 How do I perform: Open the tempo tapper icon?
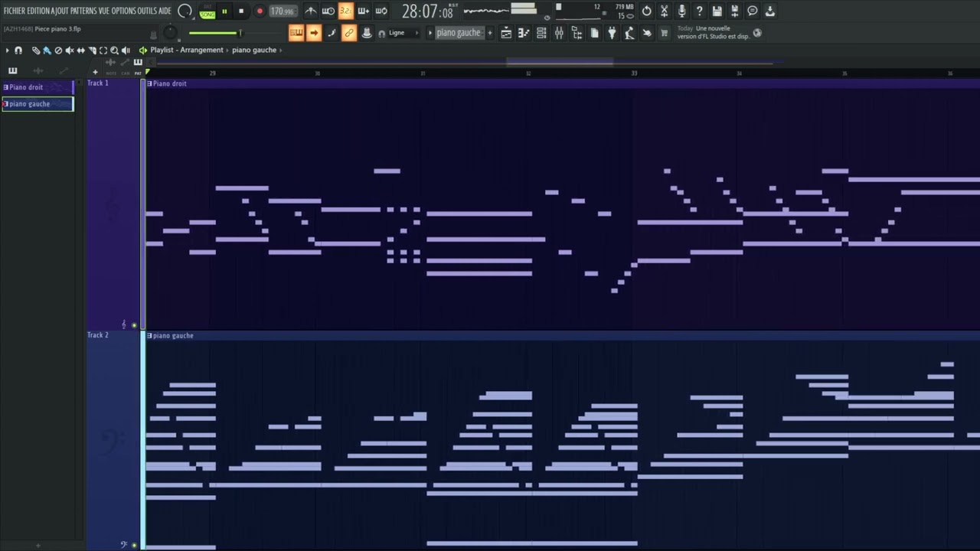[x=629, y=33]
